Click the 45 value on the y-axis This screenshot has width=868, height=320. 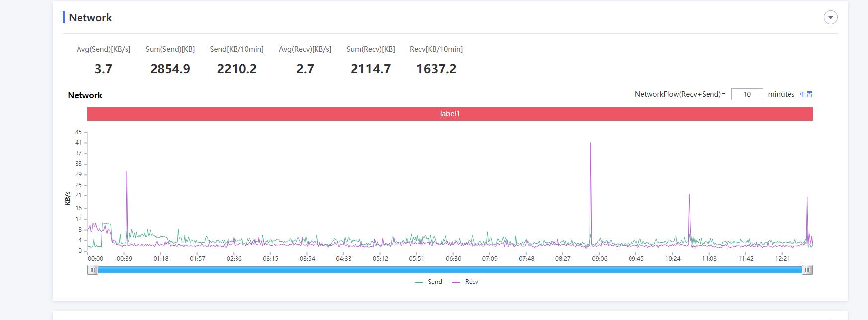(x=79, y=132)
